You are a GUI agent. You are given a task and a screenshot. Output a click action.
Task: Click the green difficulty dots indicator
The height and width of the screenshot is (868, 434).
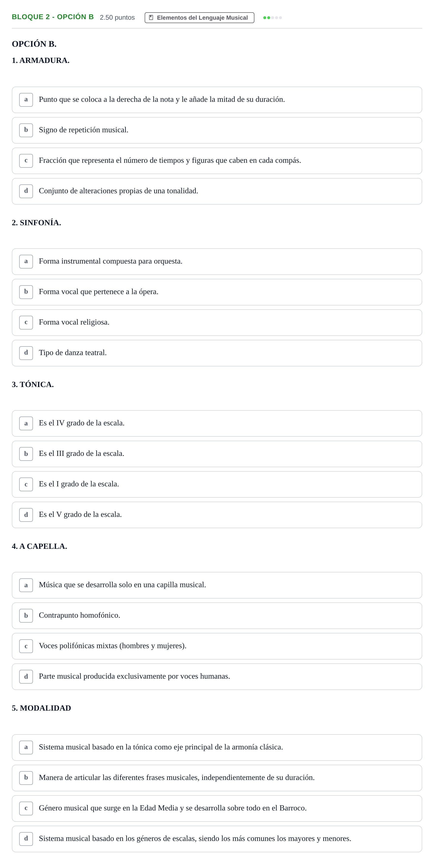[272, 17]
